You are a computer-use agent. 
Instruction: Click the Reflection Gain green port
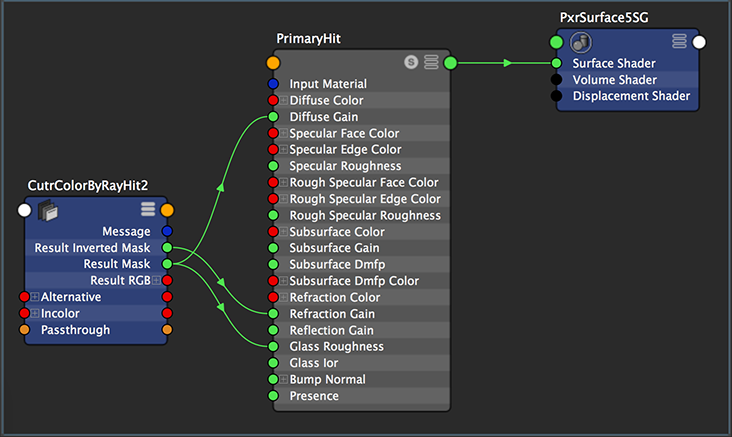[273, 330]
